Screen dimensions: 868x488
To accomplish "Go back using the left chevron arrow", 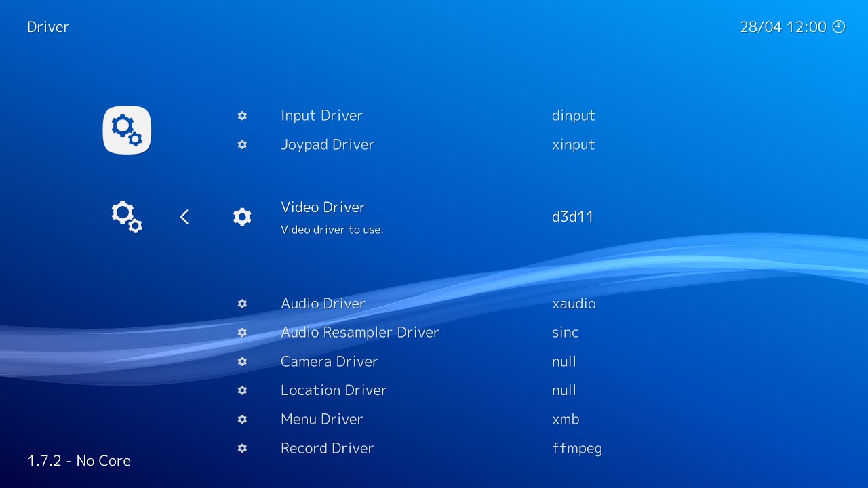I will 184,217.
